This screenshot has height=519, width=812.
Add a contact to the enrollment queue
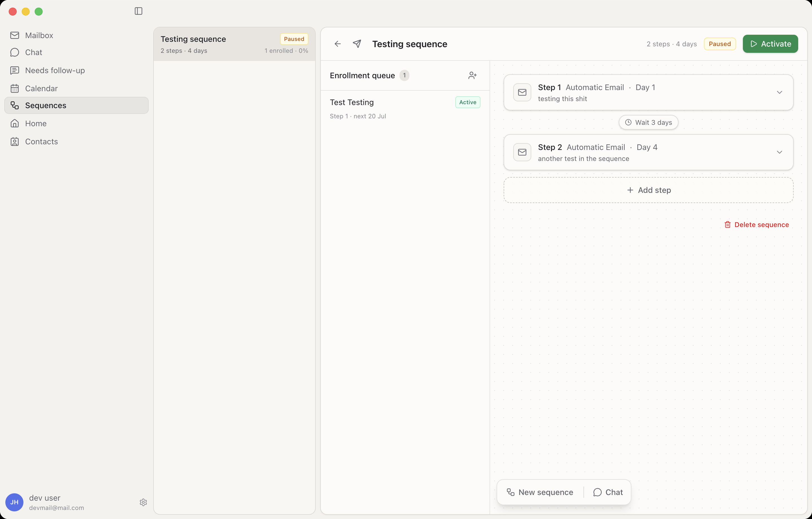[x=472, y=75]
